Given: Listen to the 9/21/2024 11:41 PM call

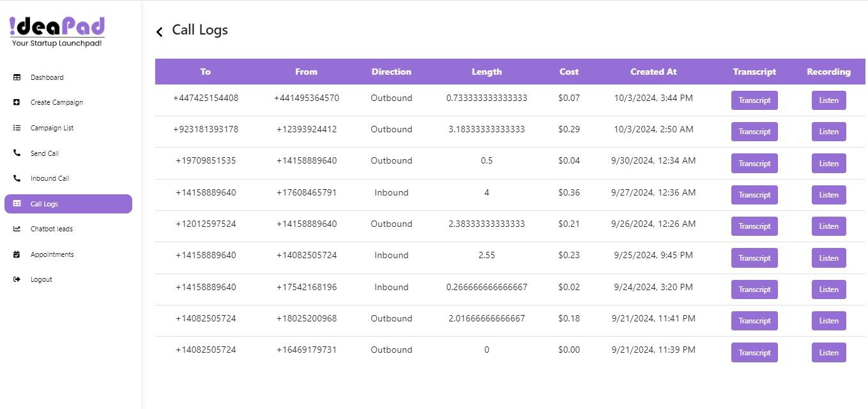Looking at the screenshot, I should [828, 321].
